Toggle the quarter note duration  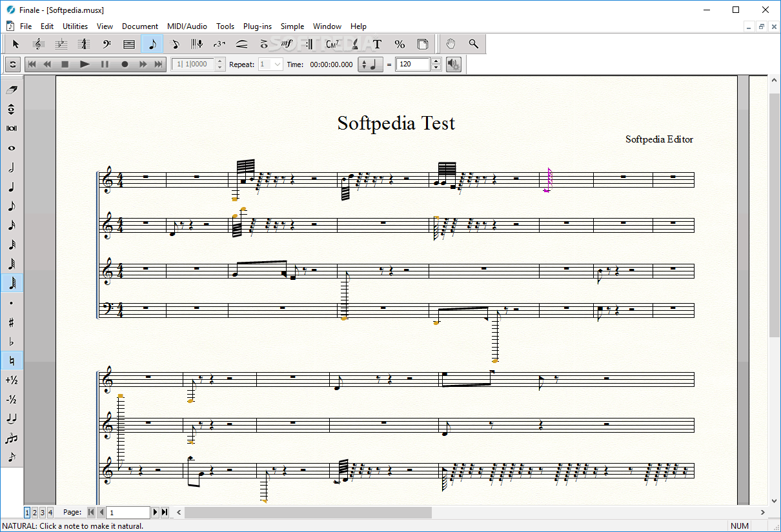point(12,187)
